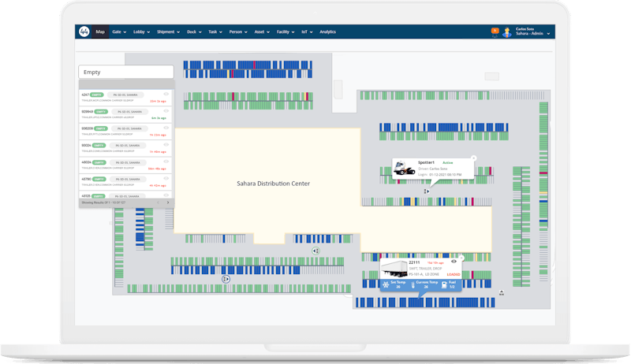The image size is (631, 364).
Task: Click the Spotter1 truck image in the popup
Action: point(405,168)
